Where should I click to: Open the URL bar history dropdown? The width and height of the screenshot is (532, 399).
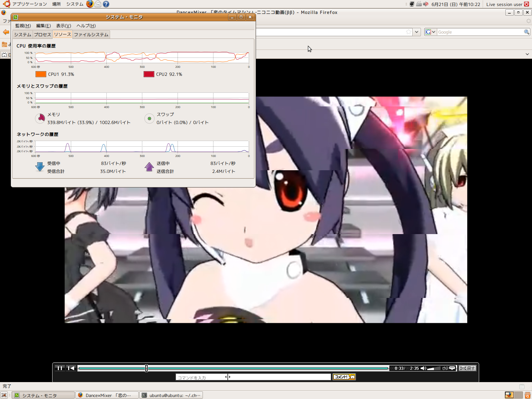(x=417, y=32)
